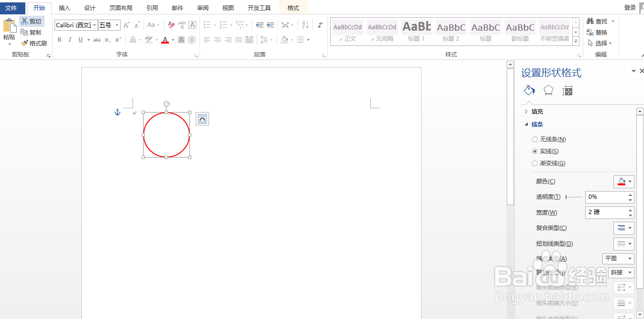Screen dimensions: 644x319
Task: Apply the 标题 1 style
Action: [x=416, y=32]
